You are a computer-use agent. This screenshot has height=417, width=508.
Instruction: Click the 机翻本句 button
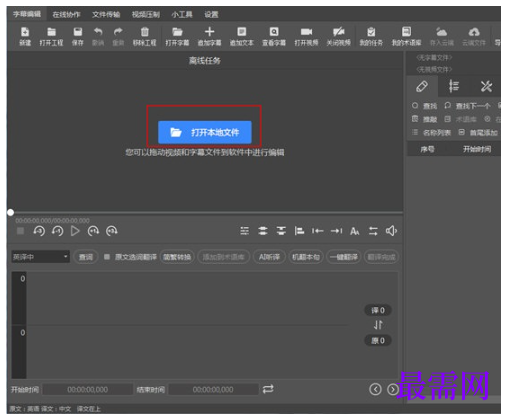(306, 257)
